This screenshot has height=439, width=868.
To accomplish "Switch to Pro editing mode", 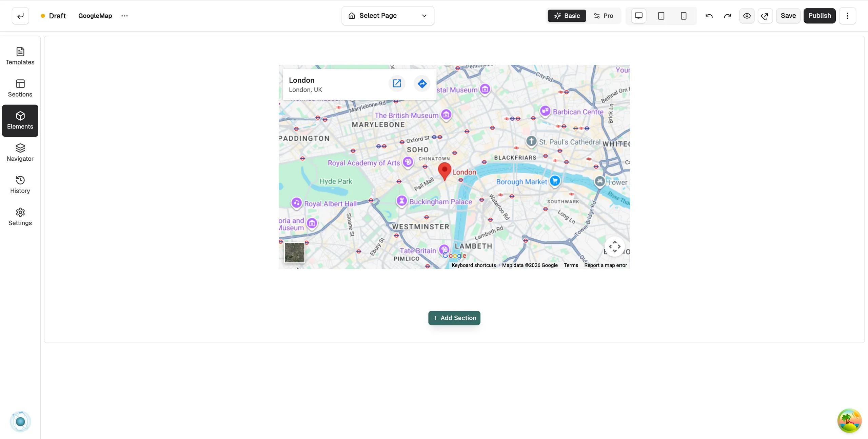I will [604, 16].
